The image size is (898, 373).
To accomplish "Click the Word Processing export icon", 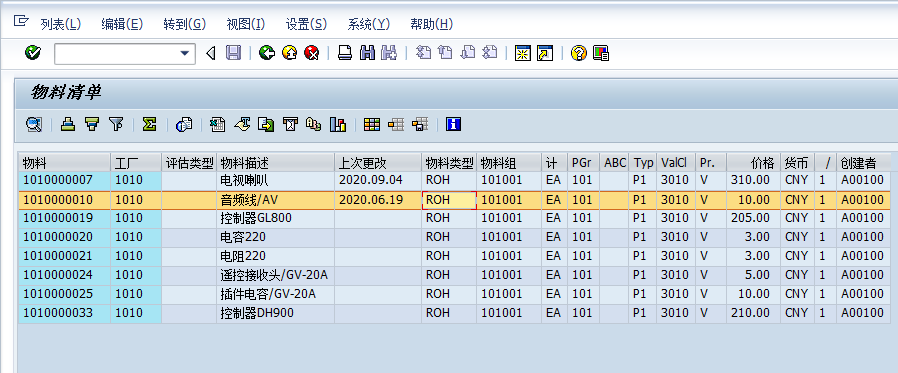I will 242,124.
